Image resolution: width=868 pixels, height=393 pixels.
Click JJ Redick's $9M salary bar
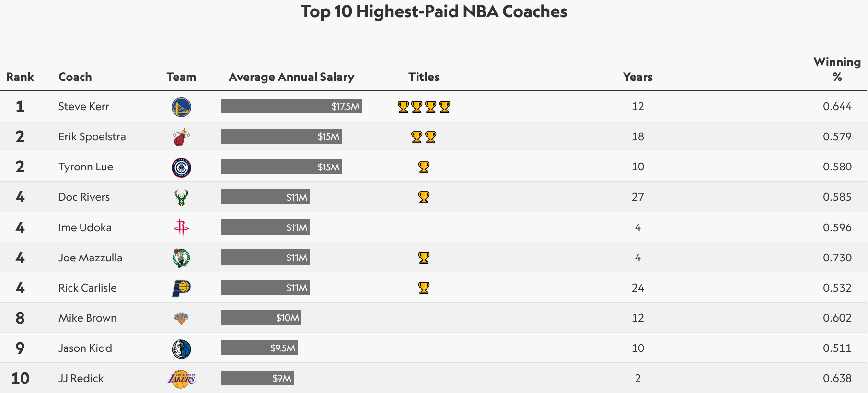pyautogui.click(x=257, y=378)
